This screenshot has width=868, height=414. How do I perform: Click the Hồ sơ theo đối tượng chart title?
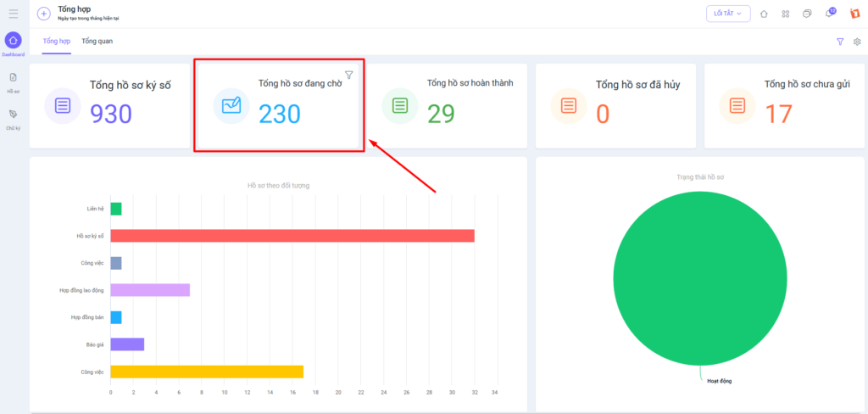click(278, 186)
